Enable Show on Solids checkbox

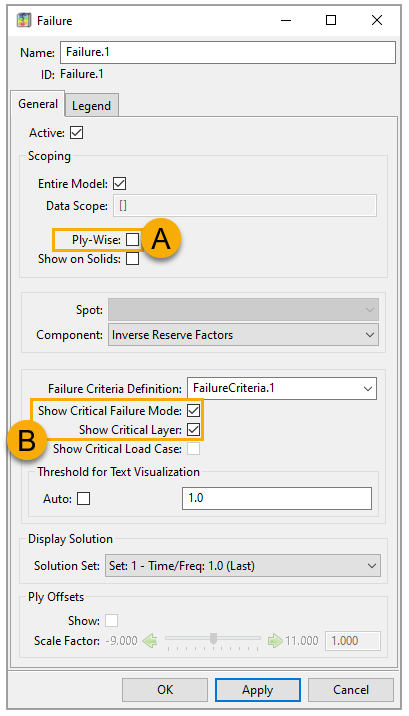tap(132, 258)
